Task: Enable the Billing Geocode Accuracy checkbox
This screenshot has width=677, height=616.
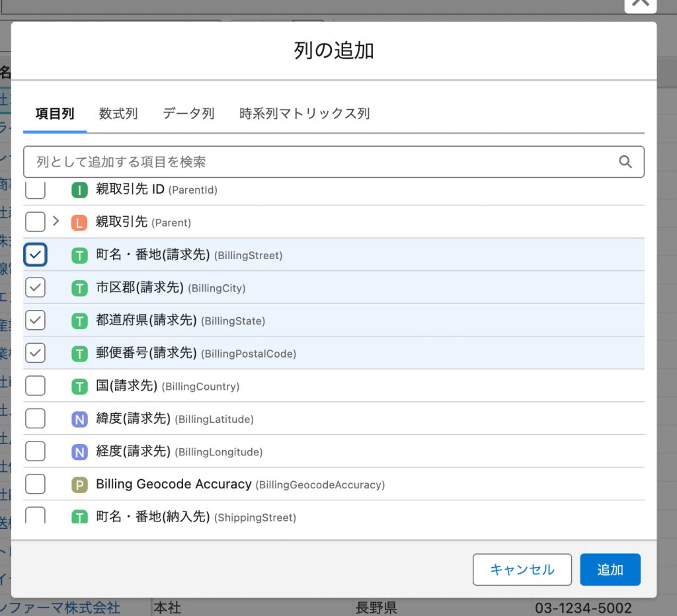Action: pos(35,484)
